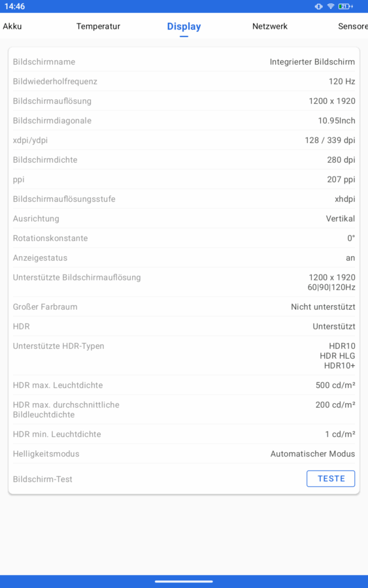This screenshot has width=368, height=588.
Task: Tap the 14:46 clock in status bar
Action: pyautogui.click(x=14, y=7)
